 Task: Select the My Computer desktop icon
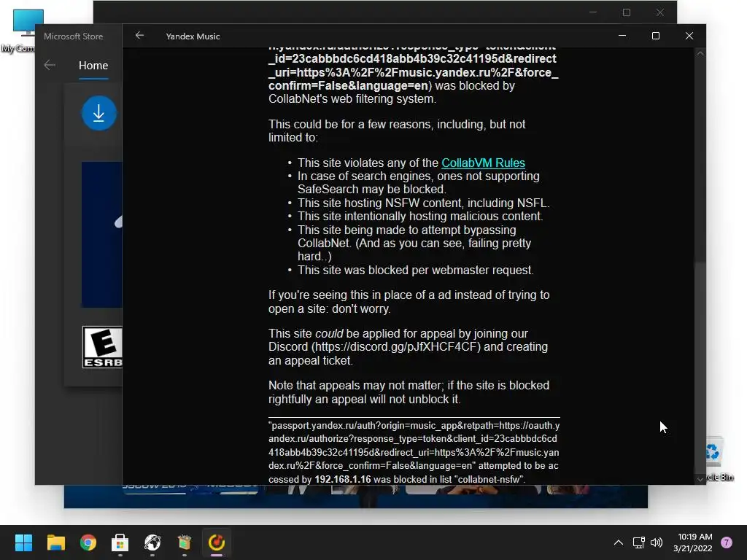(21, 31)
